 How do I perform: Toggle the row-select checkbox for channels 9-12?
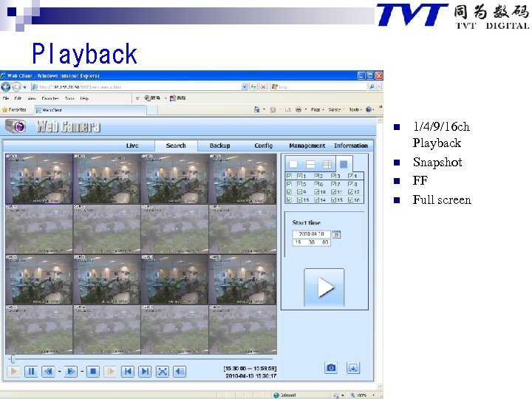(289, 191)
